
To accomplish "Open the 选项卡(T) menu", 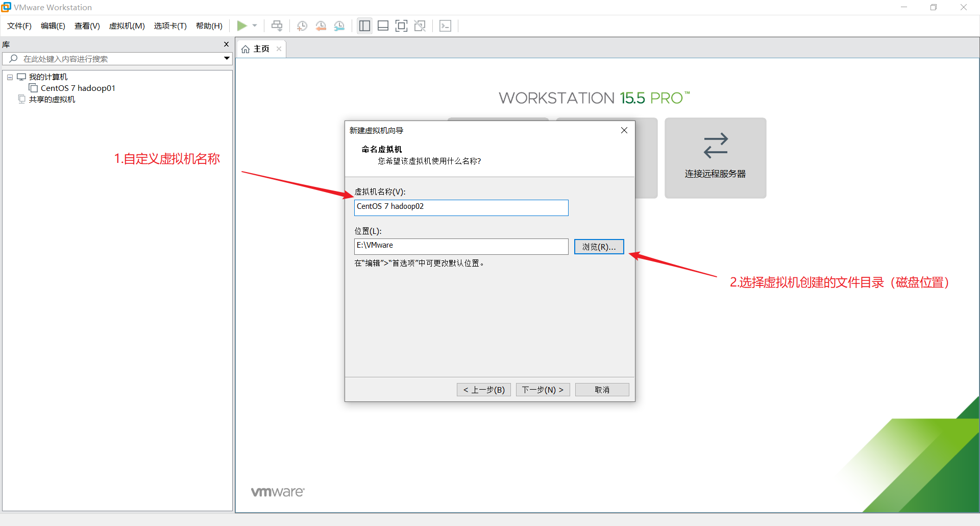I will tap(170, 26).
